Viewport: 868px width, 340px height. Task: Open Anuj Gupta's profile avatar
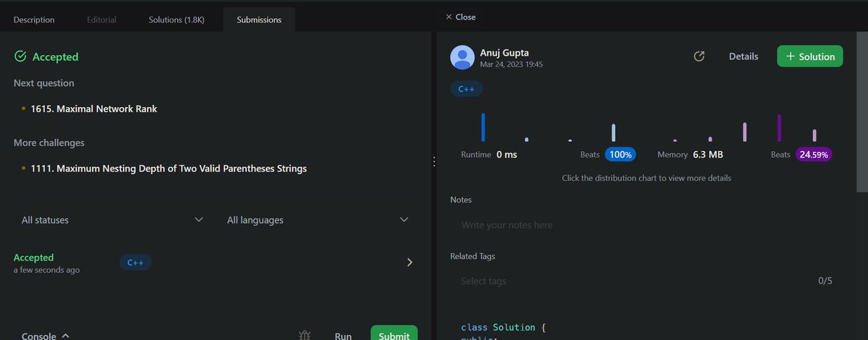pyautogui.click(x=462, y=57)
